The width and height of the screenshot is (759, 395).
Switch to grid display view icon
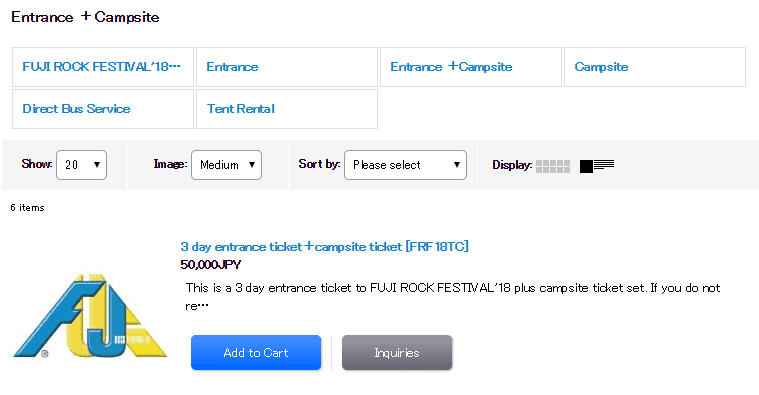pyautogui.click(x=553, y=167)
